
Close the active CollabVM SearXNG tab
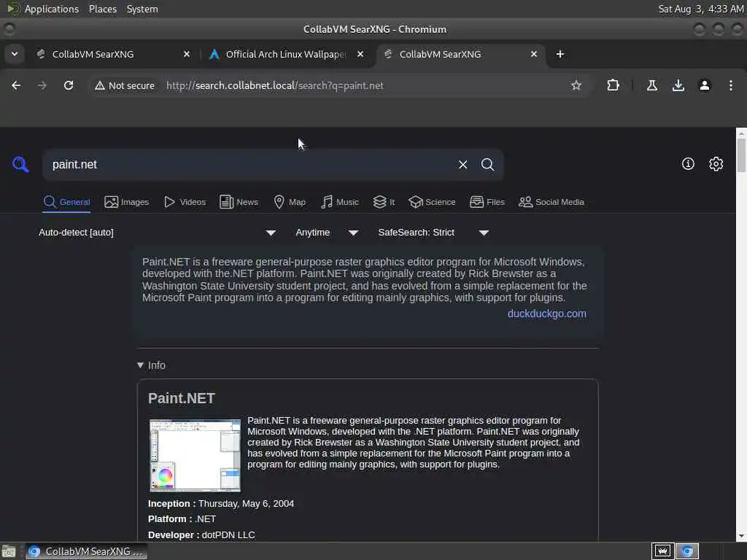(x=534, y=54)
